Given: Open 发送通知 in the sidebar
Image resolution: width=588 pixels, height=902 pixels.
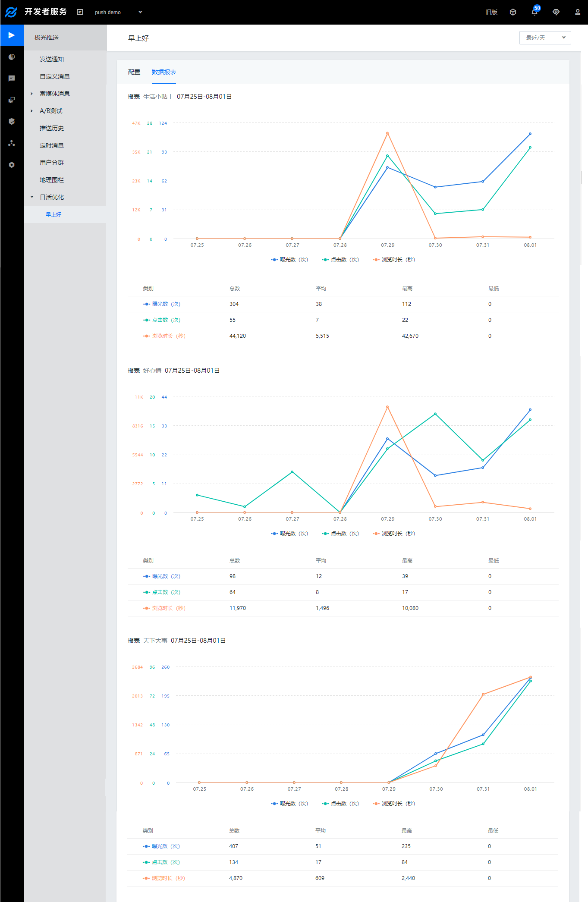Looking at the screenshot, I should coord(52,59).
